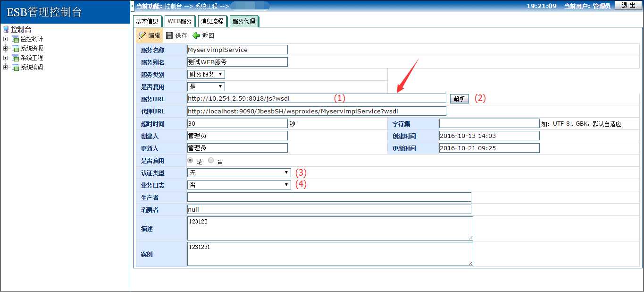Click the floppy disk Save icon
The image size is (644, 292).
point(169,35)
